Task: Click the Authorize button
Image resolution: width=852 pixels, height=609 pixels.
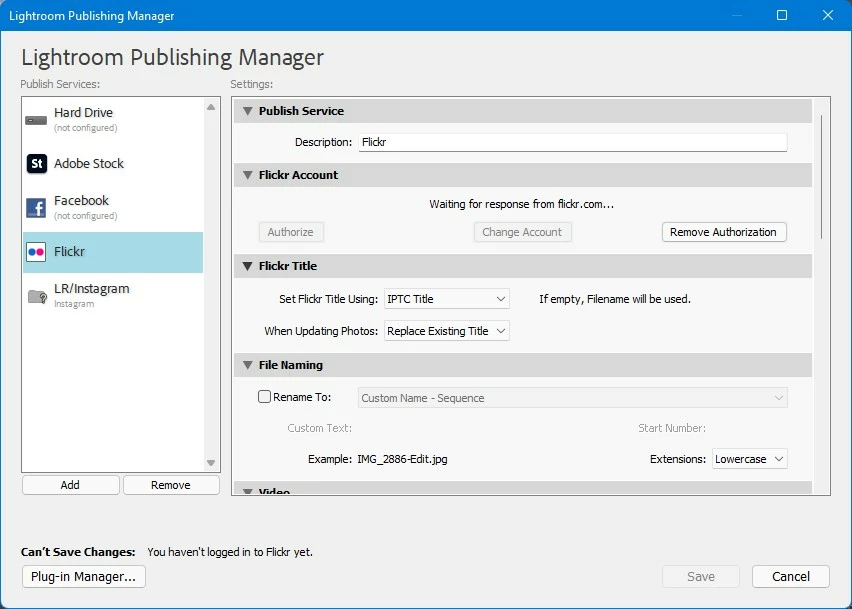Action: 291,232
